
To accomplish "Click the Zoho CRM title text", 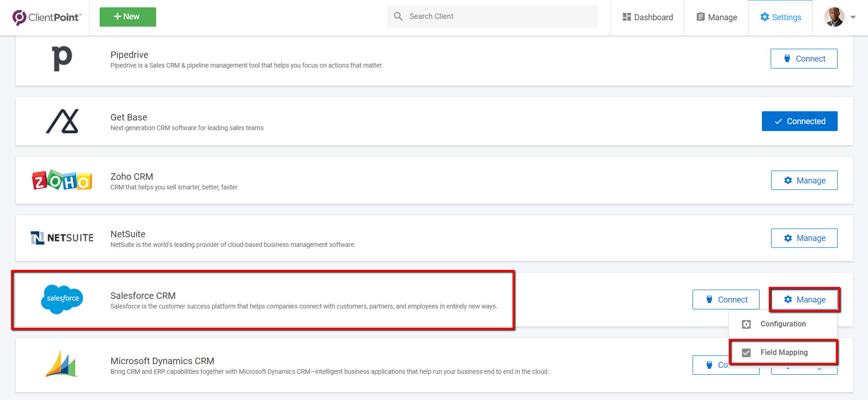I will [x=132, y=177].
